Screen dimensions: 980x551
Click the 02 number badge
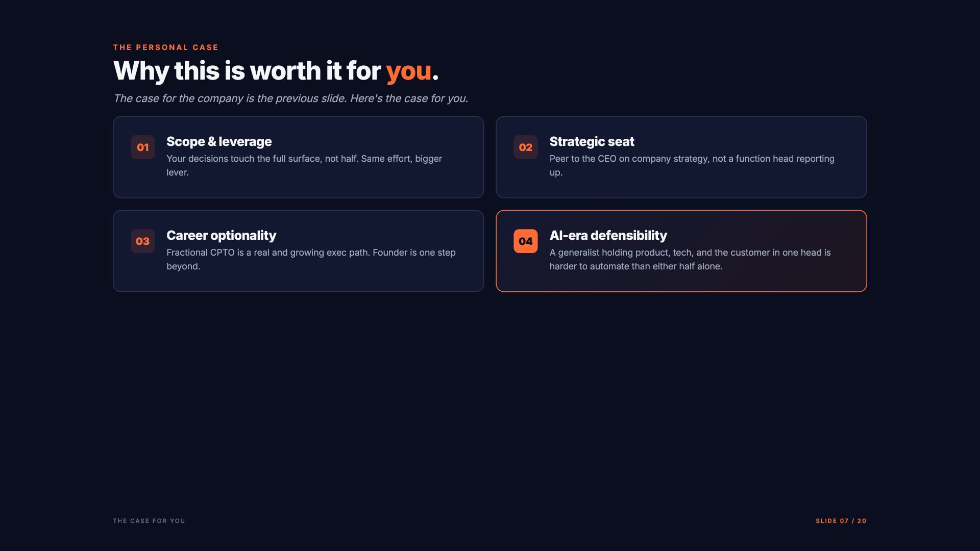pos(525,147)
